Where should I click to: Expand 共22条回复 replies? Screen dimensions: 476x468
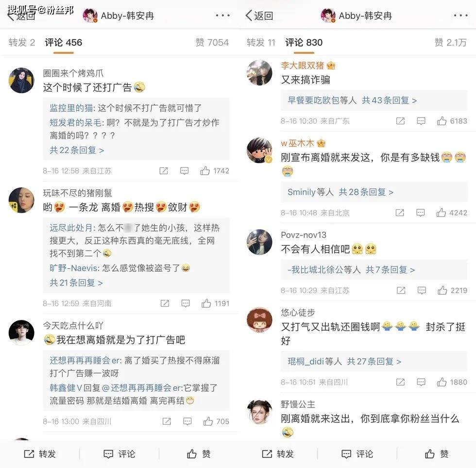(x=77, y=150)
